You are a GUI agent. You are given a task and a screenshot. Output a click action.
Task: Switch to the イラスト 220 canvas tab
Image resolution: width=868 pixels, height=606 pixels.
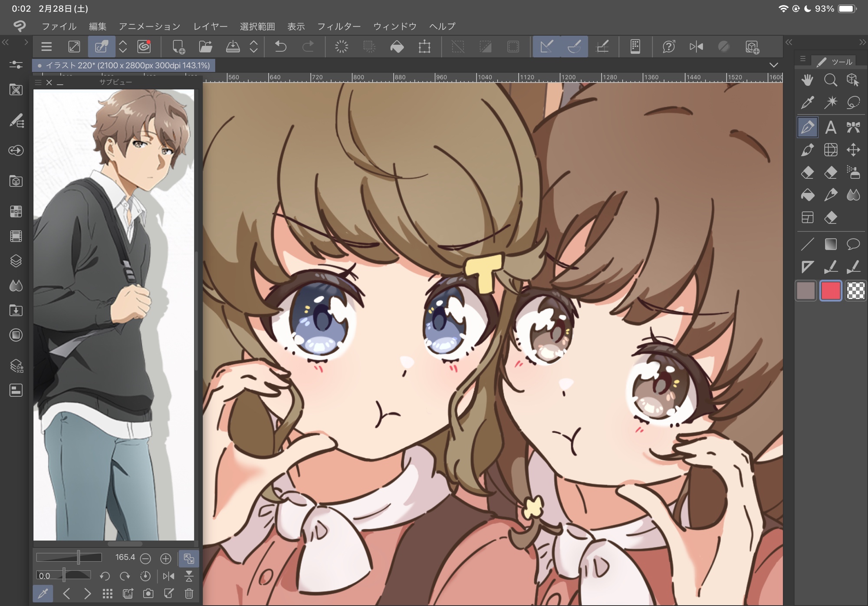point(124,66)
